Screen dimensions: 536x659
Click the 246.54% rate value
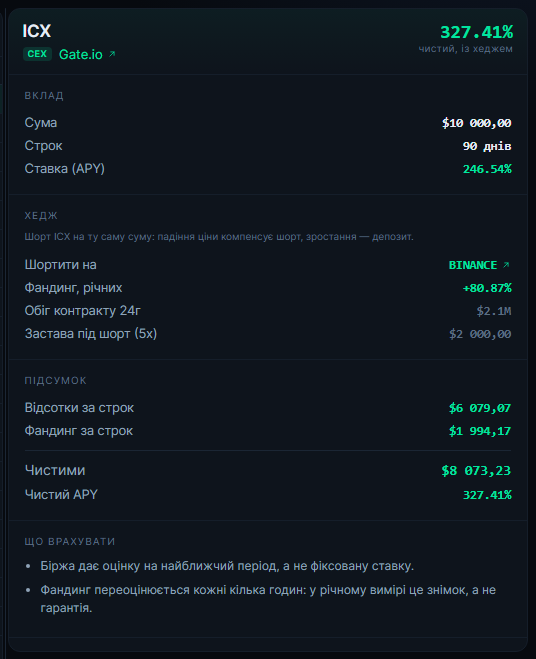coord(487,169)
